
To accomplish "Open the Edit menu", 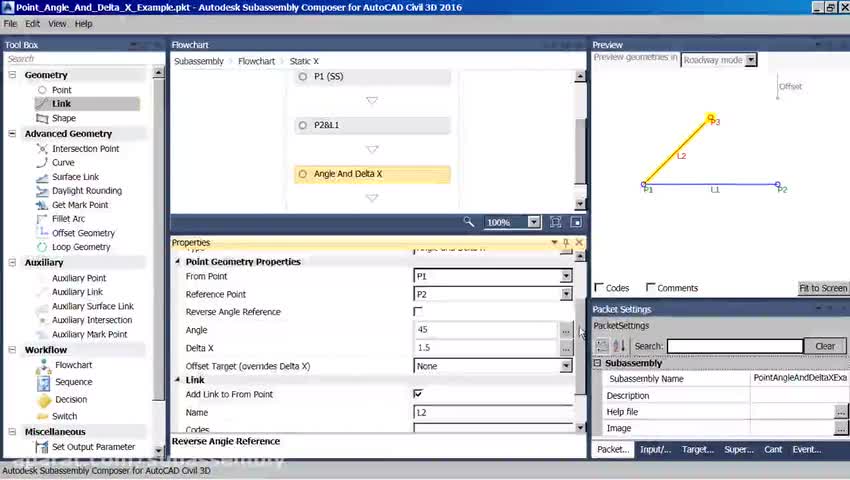I will tap(33, 24).
